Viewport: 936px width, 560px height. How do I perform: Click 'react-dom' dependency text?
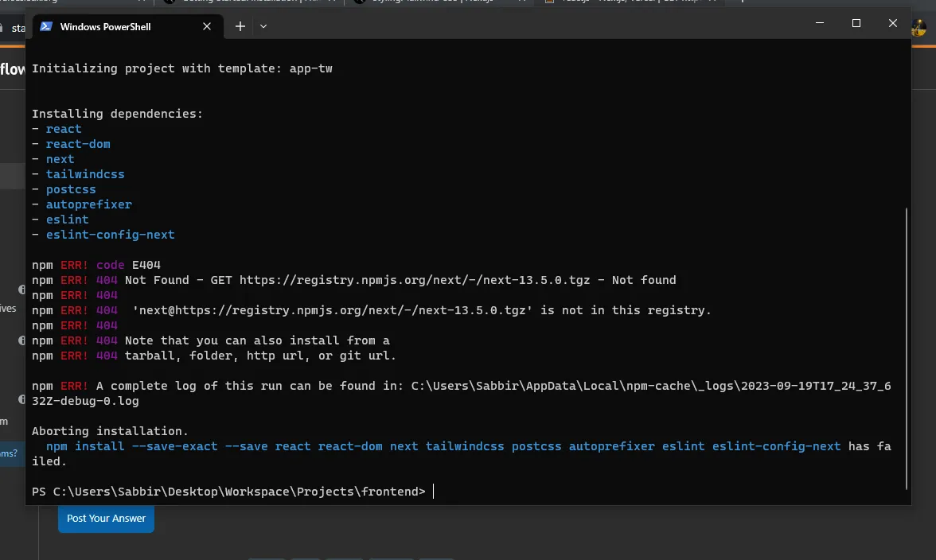78,144
